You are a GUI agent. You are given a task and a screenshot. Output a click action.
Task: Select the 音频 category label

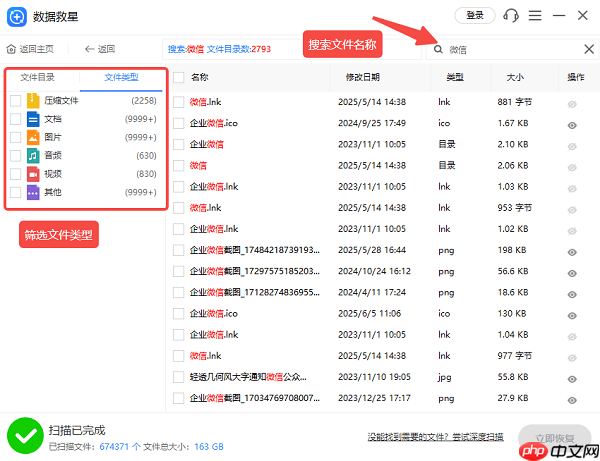pos(53,156)
